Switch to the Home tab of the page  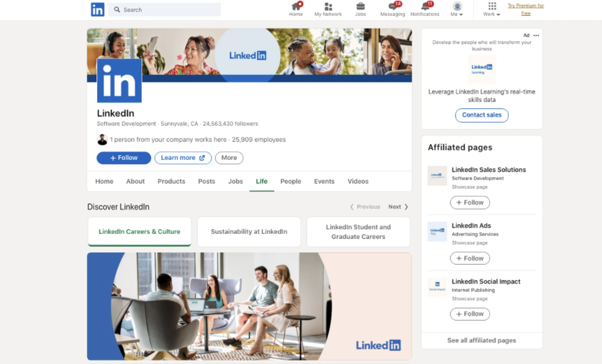tap(104, 181)
